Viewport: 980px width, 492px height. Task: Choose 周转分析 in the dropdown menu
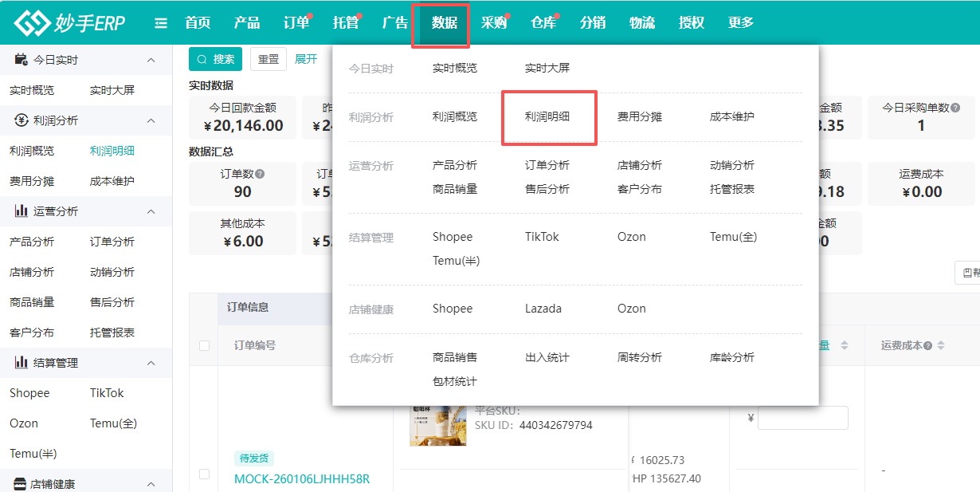[x=640, y=358]
